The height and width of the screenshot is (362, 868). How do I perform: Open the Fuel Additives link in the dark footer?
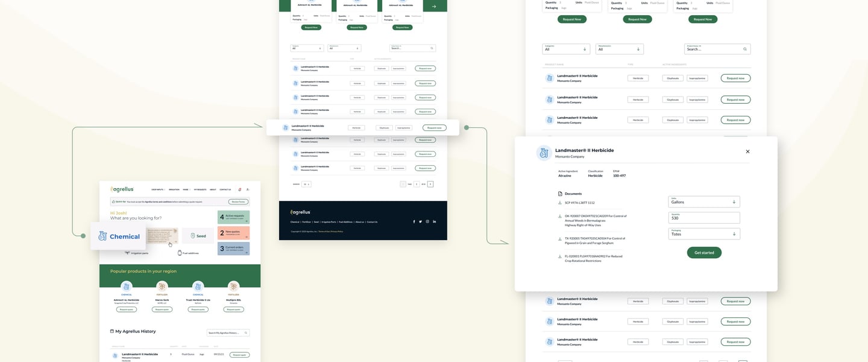(345, 222)
